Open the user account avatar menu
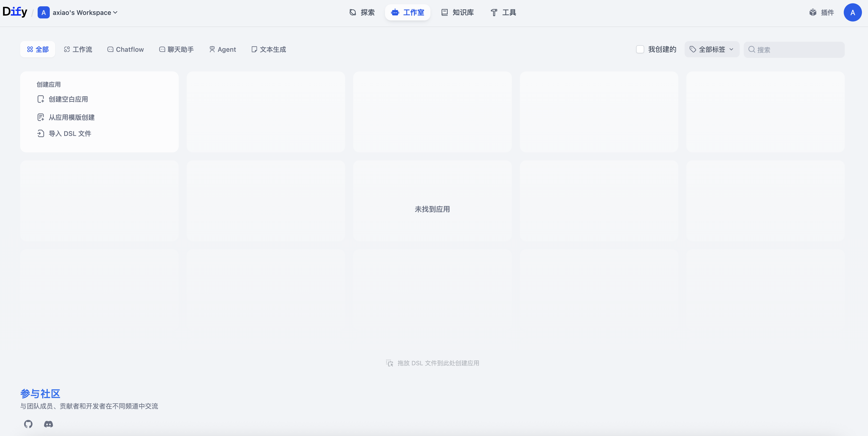This screenshot has width=868, height=436. coord(853,12)
